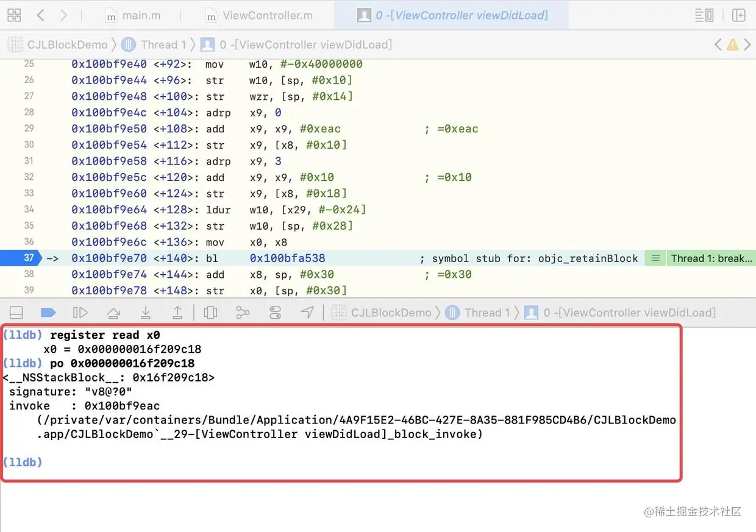Click the __NSStackBlock__ output line
This screenshot has height=532, width=756.
(x=109, y=378)
